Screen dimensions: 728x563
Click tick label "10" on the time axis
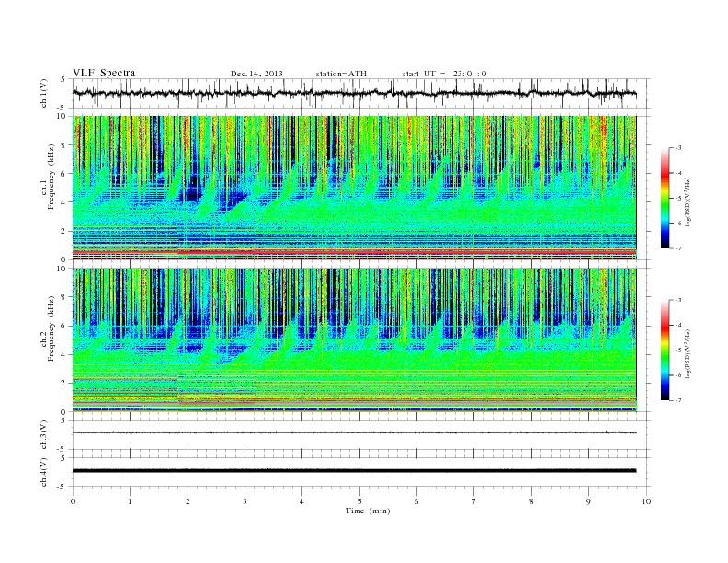pyautogui.click(x=646, y=501)
